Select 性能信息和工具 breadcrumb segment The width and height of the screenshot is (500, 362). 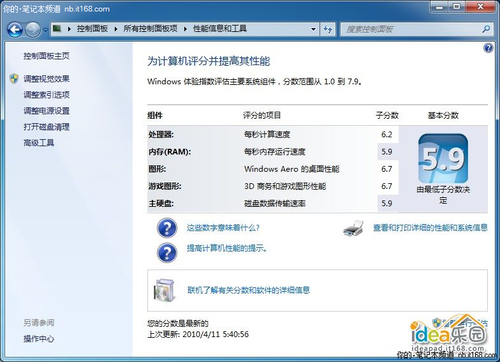[220, 29]
